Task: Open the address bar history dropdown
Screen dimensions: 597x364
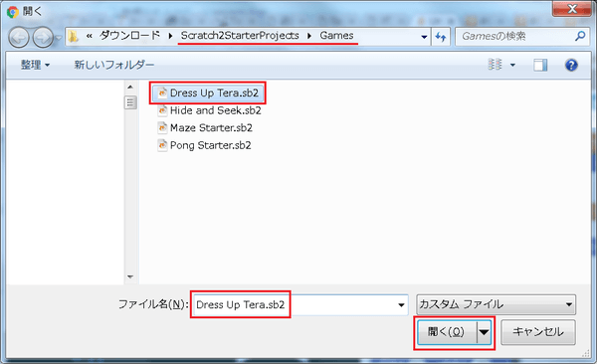Action: tap(424, 37)
